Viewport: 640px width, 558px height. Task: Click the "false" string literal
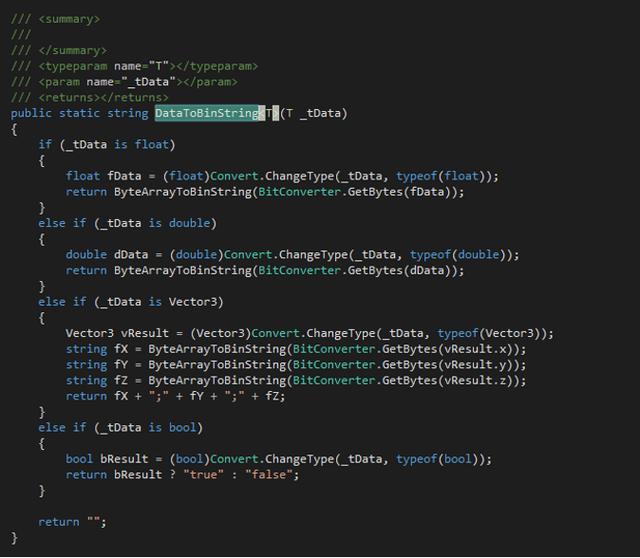269,475
